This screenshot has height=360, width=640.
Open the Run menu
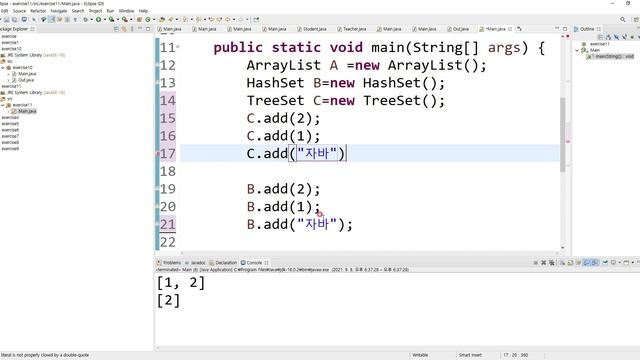click(x=110, y=11)
